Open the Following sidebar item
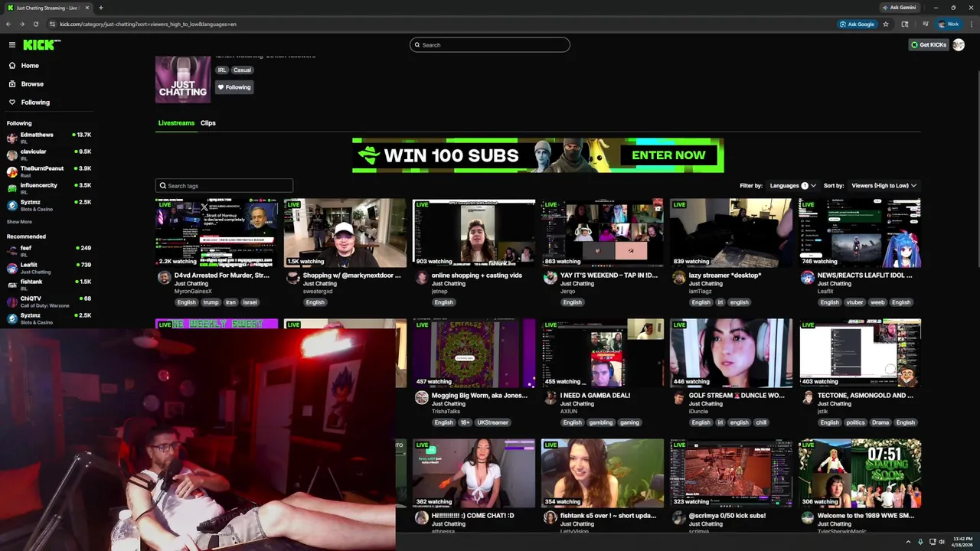This screenshot has height=551, width=980. [35, 103]
